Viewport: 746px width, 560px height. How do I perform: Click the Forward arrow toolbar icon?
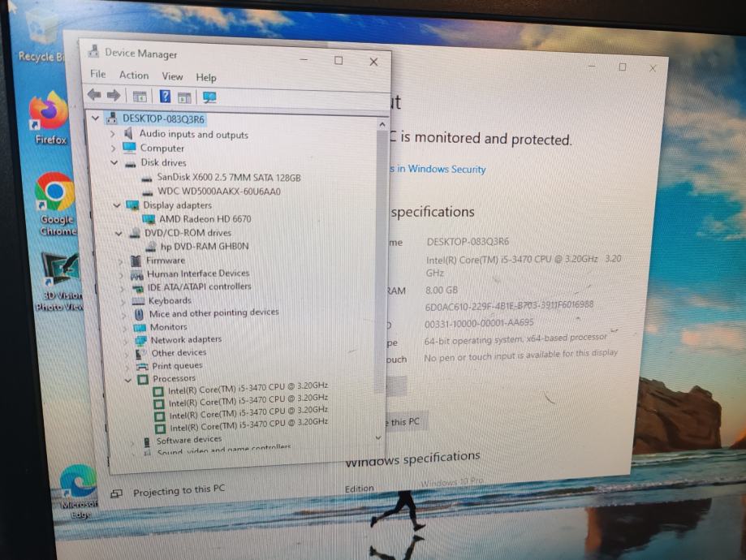113,96
